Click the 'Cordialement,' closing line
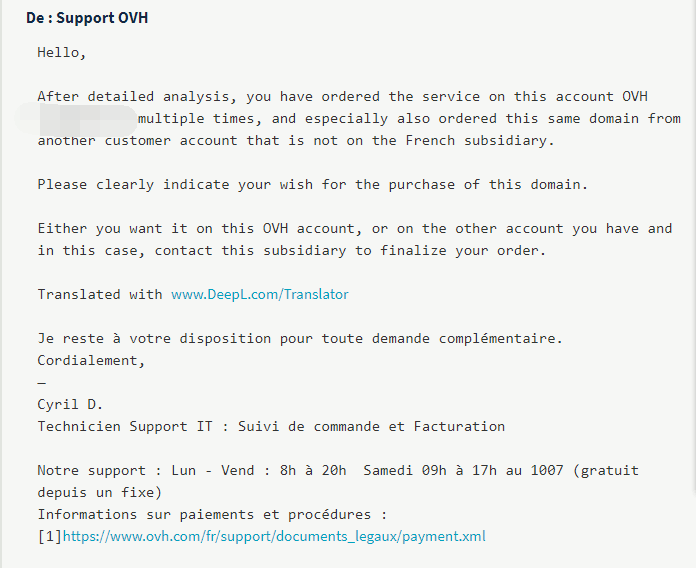 tap(91, 361)
